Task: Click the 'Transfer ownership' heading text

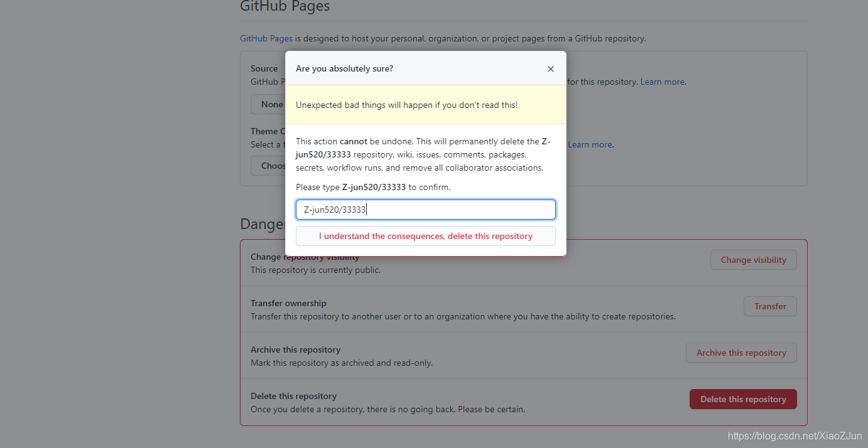Action: pyautogui.click(x=288, y=303)
